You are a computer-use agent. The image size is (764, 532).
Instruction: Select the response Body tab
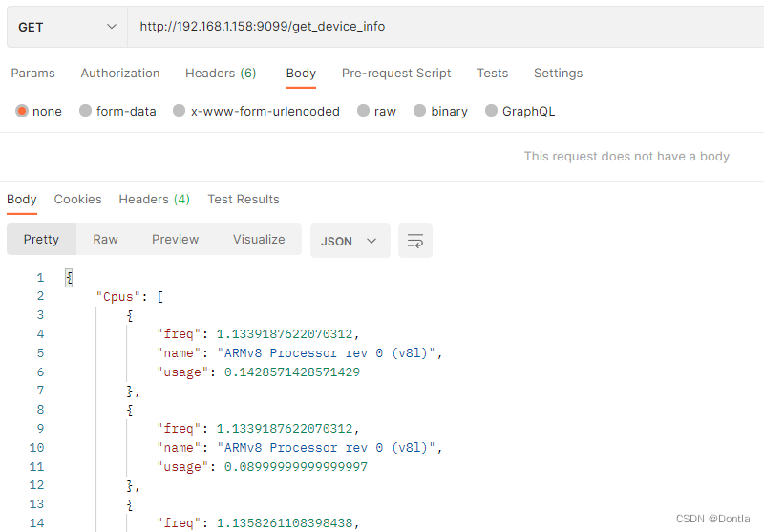(21, 200)
